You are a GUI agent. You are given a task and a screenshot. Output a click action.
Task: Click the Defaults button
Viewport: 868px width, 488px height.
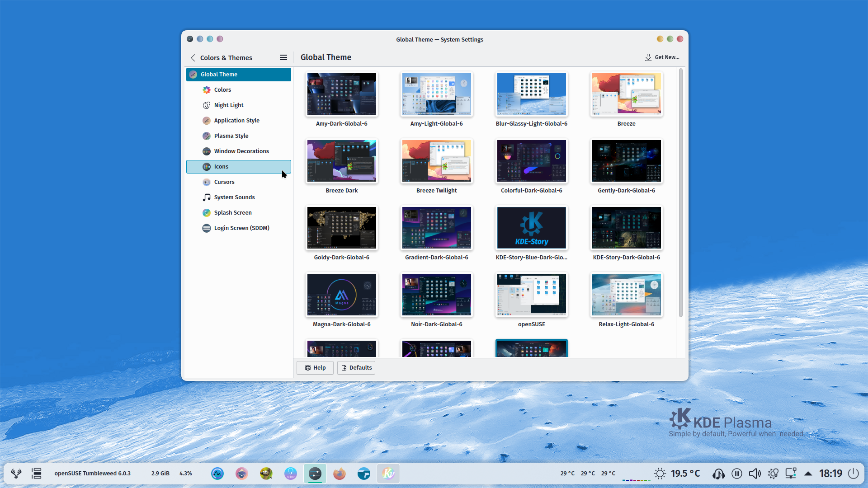tap(356, 367)
